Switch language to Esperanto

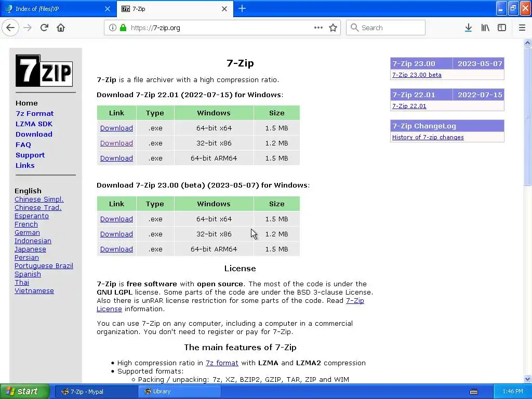point(32,216)
